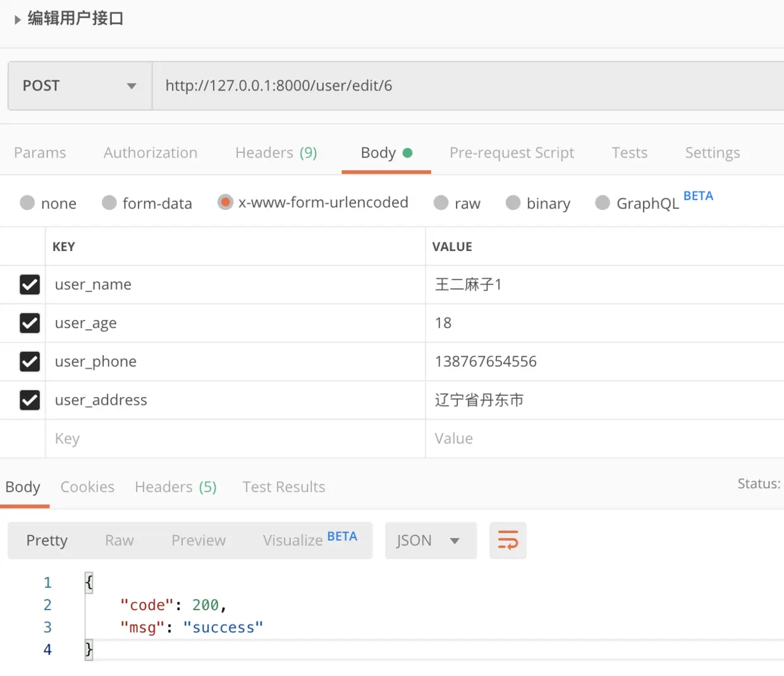This screenshot has width=784, height=676.
Task: Switch to the Params tab
Action: [x=40, y=153]
